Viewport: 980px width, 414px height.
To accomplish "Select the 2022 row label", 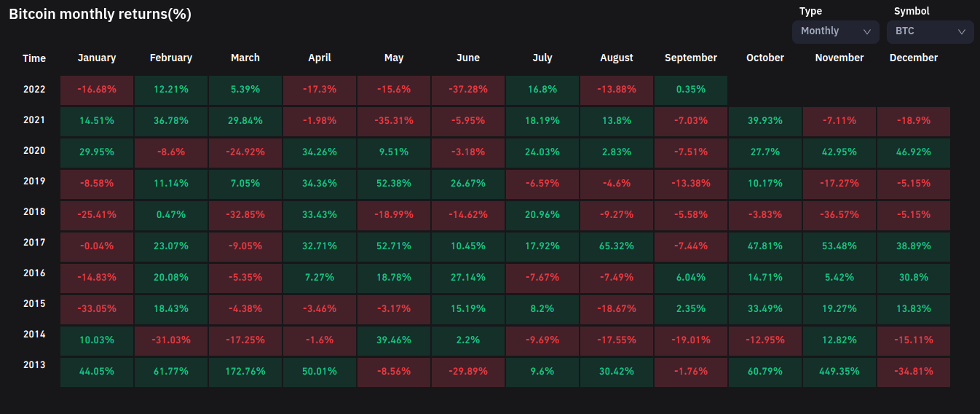I will (x=34, y=89).
